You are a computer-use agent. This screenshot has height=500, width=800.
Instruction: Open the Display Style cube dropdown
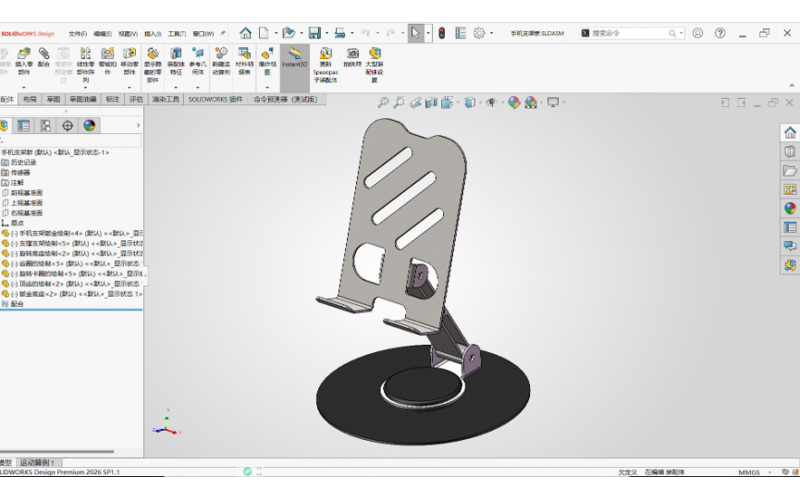(470, 103)
